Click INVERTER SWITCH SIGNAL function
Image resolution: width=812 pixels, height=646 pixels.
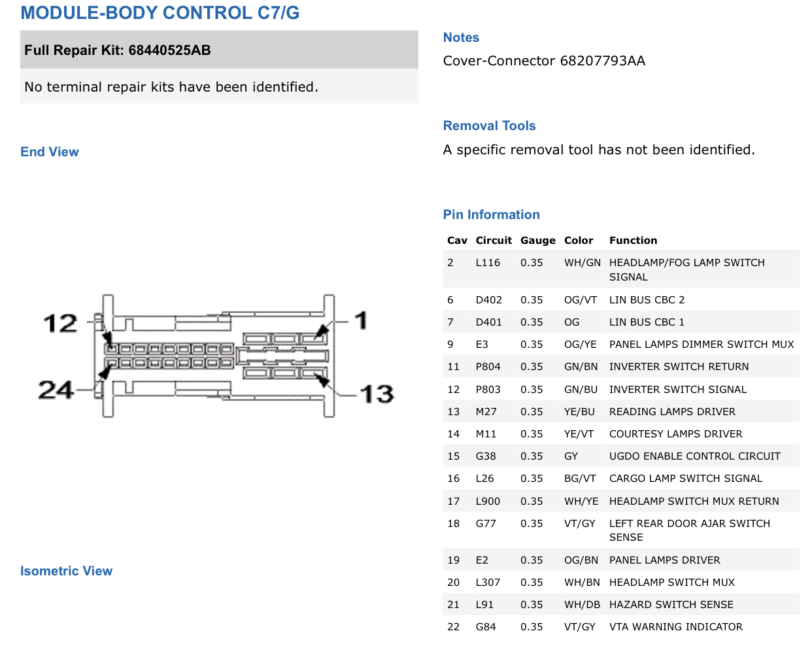677,390
